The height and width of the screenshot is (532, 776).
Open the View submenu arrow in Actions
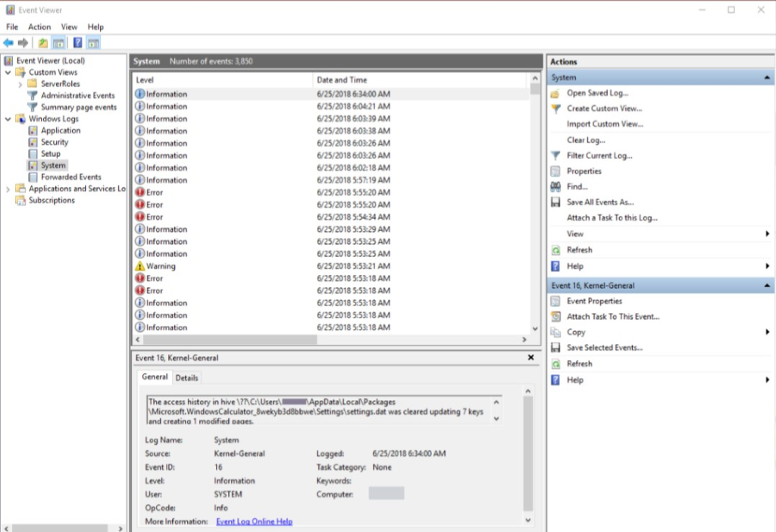click(767, 233)
